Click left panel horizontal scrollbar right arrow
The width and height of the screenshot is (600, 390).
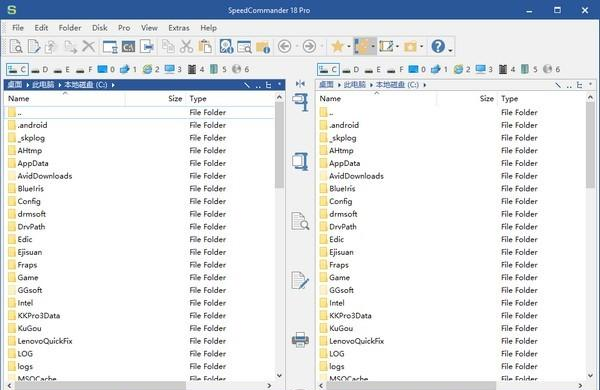tap(269, 386)
